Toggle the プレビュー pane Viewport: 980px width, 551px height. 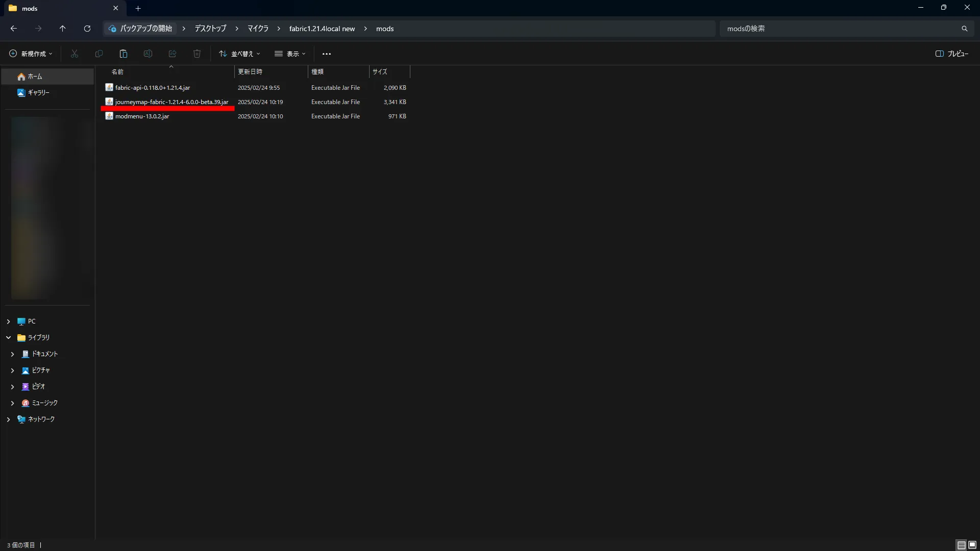(952, 54)
